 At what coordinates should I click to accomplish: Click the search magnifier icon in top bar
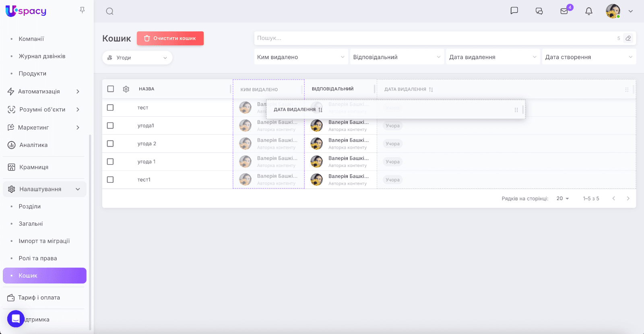click(x=109, y=11)
